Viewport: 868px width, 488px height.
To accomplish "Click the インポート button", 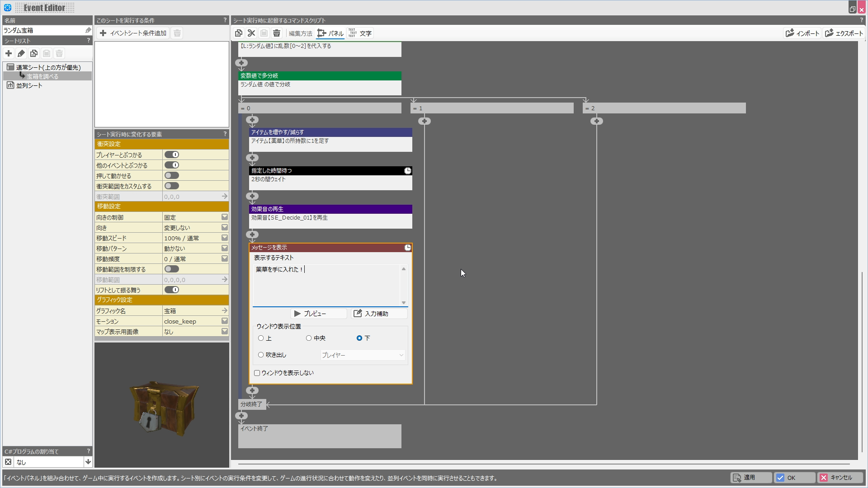I will (802, 33).
